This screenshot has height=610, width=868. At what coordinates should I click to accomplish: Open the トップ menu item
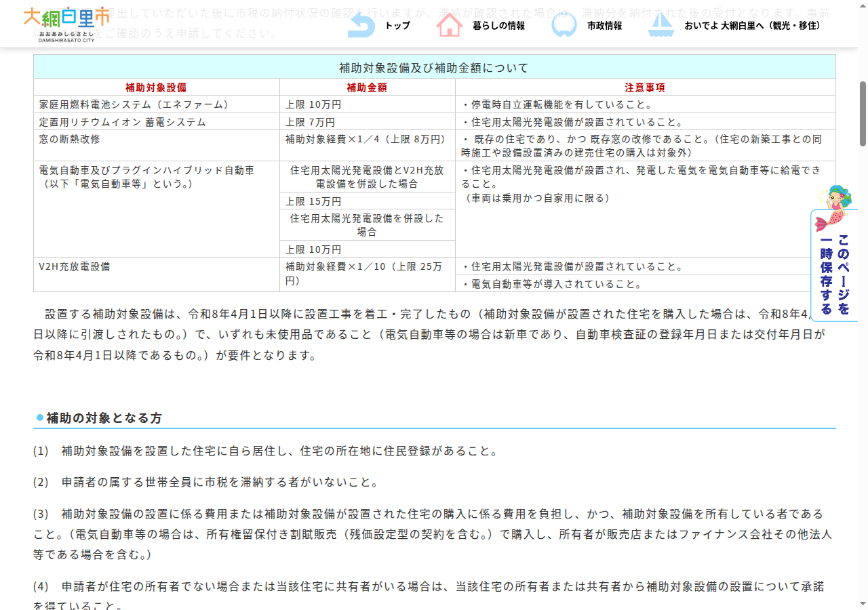(397, 26)
